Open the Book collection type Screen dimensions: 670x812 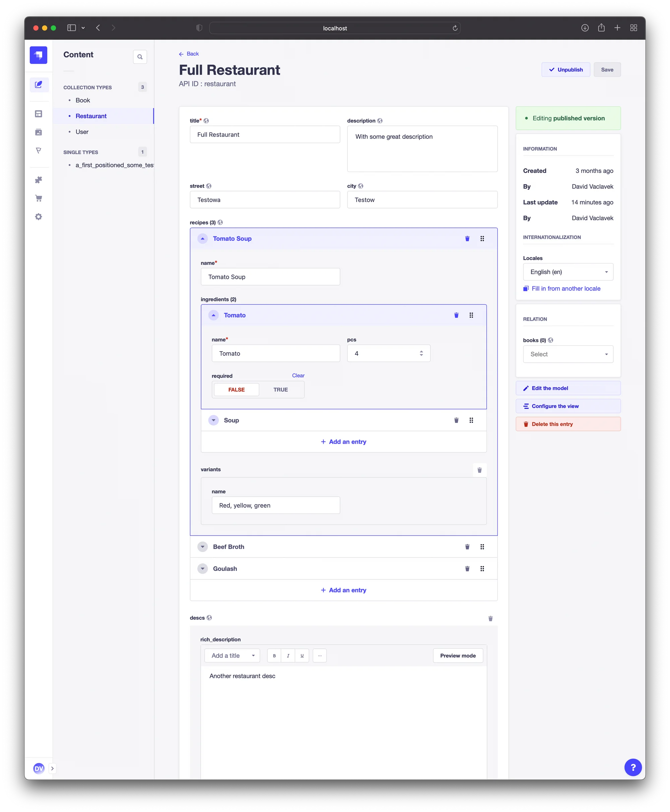tap(83, 101)
